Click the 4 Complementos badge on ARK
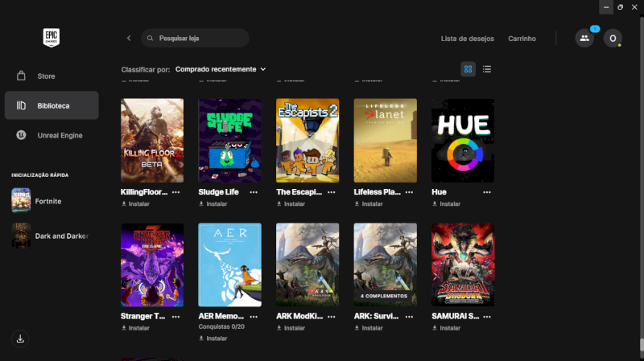Viewport: 644px width, 361px height. tap(384, 296)
